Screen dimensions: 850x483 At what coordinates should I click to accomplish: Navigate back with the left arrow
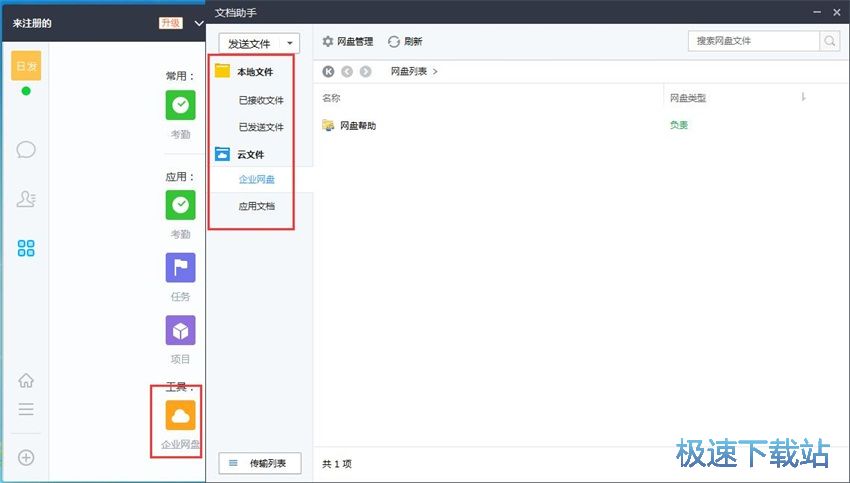[x=347, y=72]
